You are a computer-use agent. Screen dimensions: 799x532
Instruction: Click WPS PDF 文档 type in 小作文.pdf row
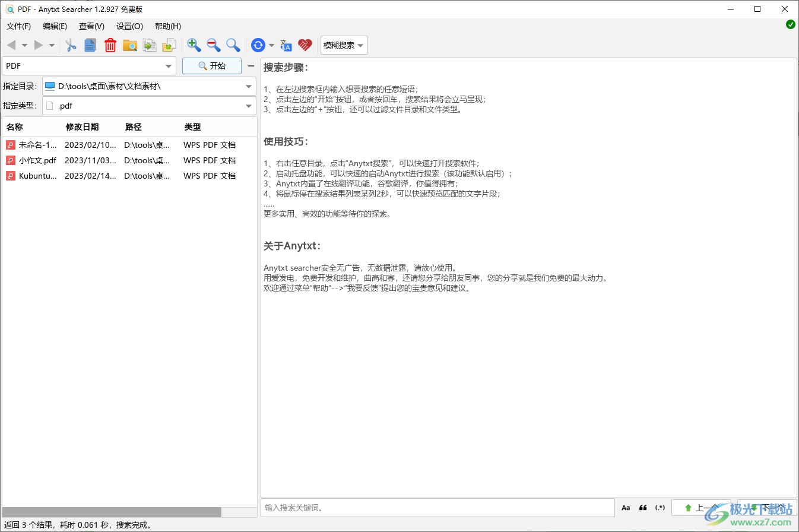210,160
